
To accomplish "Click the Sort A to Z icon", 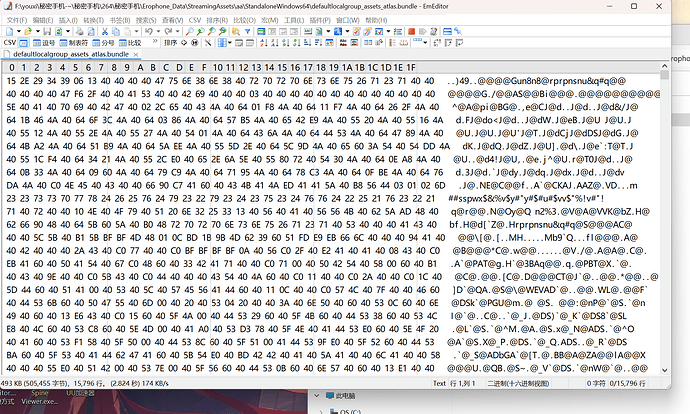I will coord(263,43).
